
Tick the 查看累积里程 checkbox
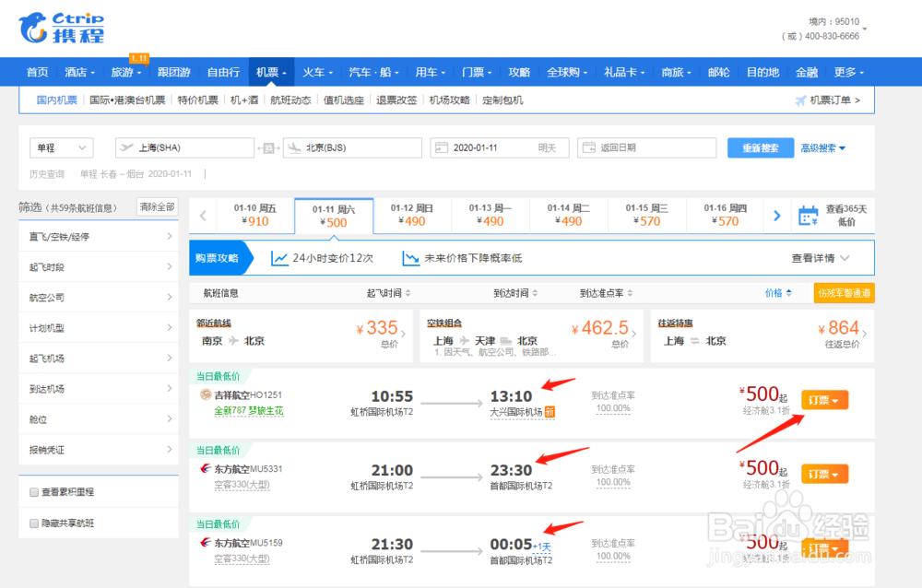pos(34,492)
